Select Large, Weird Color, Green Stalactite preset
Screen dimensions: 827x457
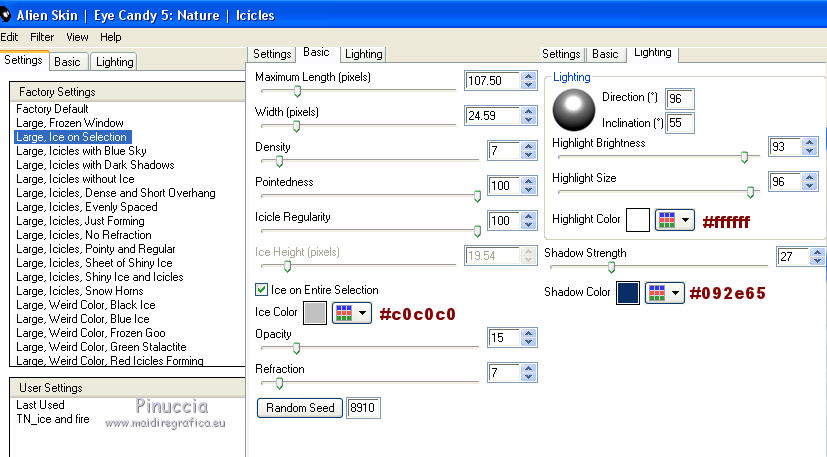[101, 347]
